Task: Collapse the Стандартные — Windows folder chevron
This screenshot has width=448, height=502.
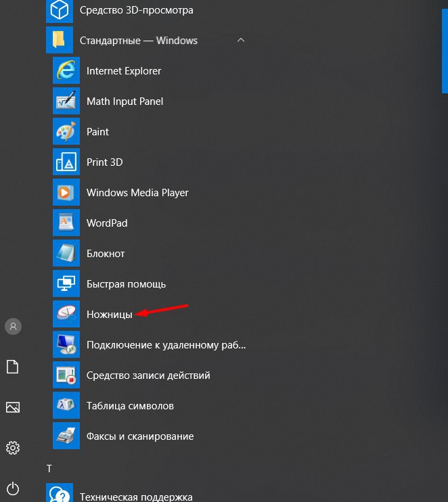Action: click(241, 41)
